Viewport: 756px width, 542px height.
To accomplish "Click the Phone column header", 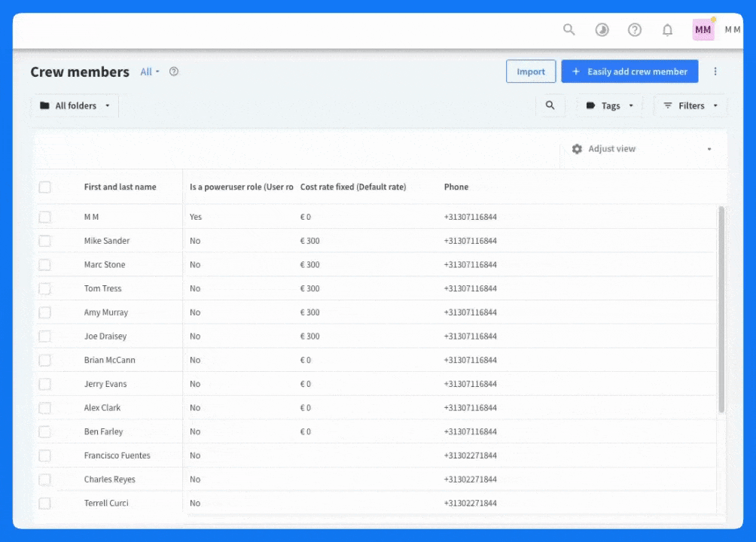I will (x=456, y=187).
